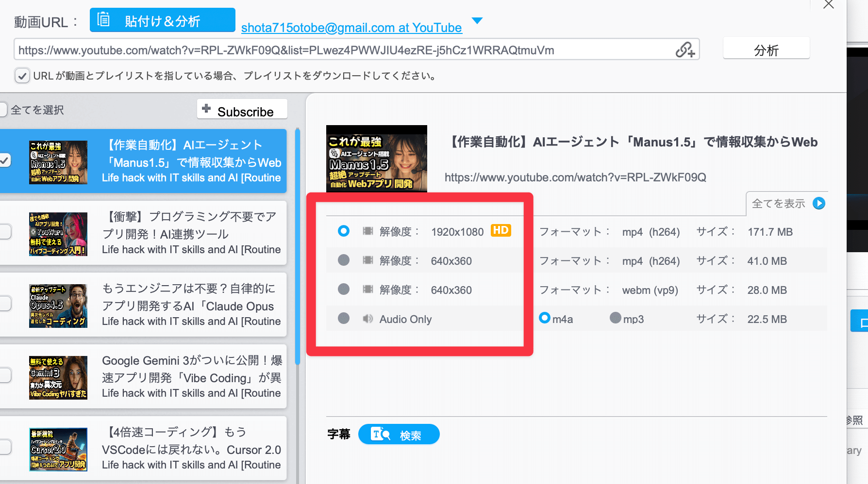Enable the 全てを選択 checkbox
This screenshot has width=868, height=484.
[2, 110]
